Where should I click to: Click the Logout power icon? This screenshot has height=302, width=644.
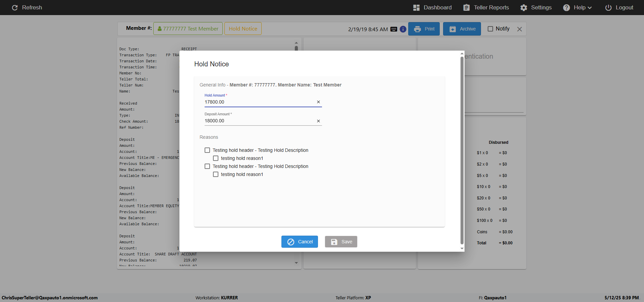[608, 7]
